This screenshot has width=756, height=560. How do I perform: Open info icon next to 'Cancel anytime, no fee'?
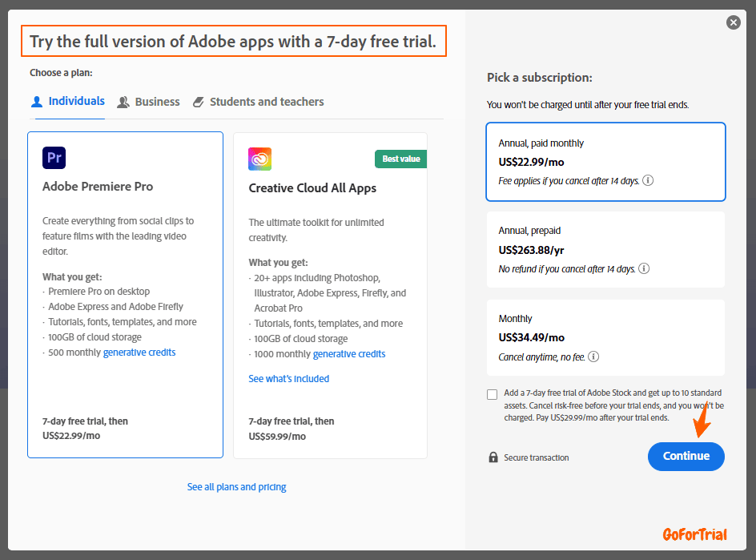click(594, 357)
